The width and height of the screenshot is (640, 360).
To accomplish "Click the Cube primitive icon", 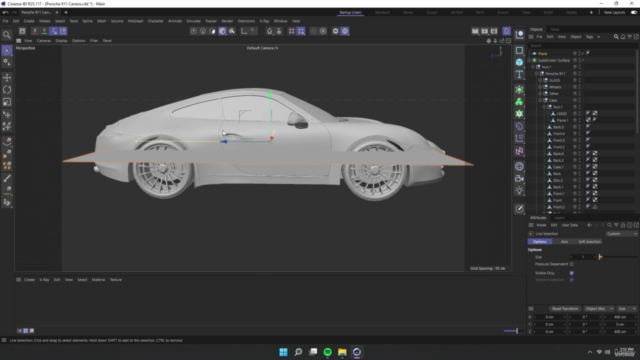I will 519,62.
